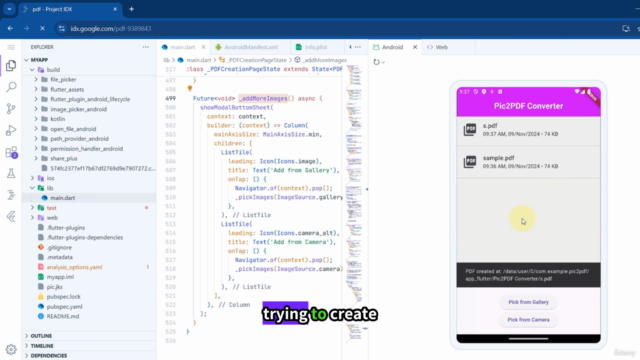The image size is (640, 360).
Task: Open the Search view in activity bar
Action: click(x=11, y=87)
